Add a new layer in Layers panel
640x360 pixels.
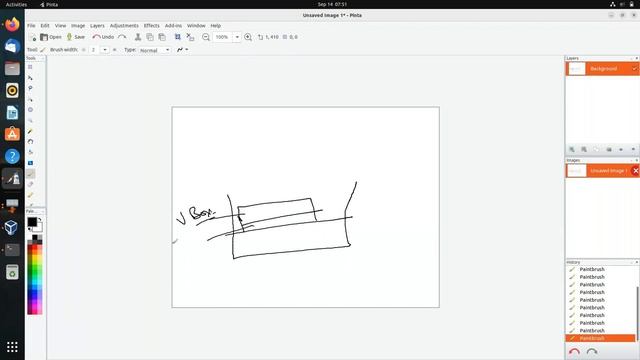coord(572,149)
